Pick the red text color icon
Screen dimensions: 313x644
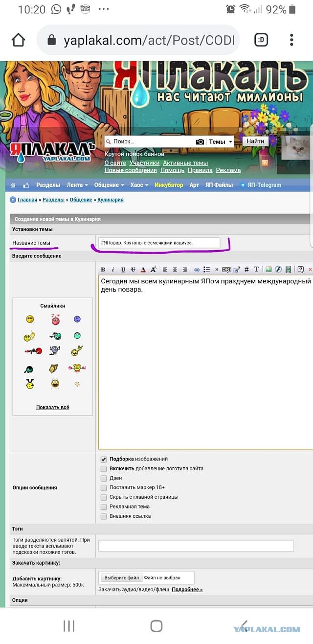click(x=143, y=270)
